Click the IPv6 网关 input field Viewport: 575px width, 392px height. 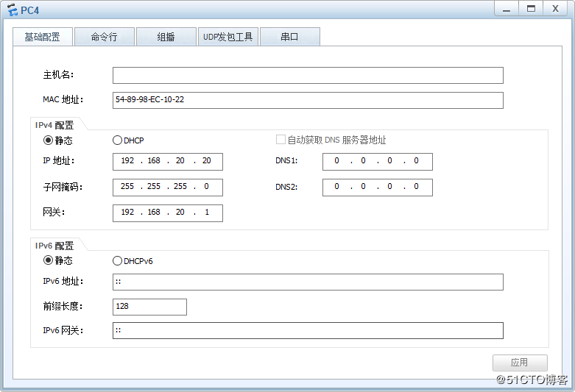click(x=308, y=330)
